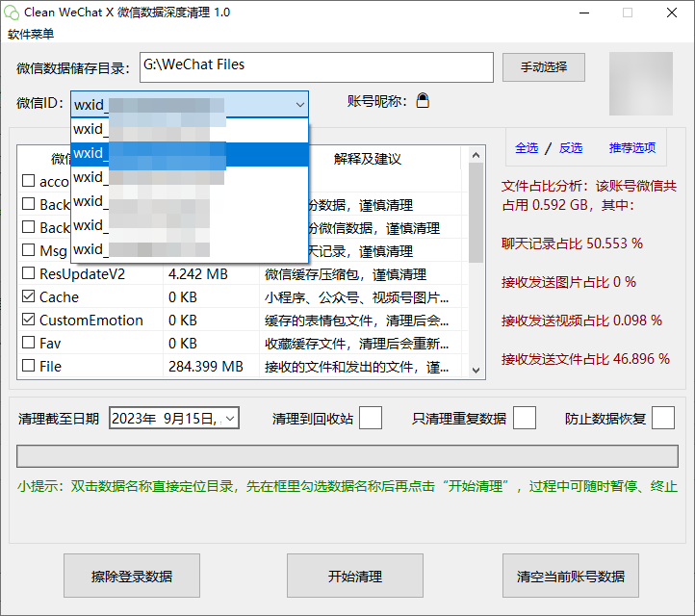Tick the first Back... row checkbox
This screenshot has height=616, width=695.
tap(28, 204)
